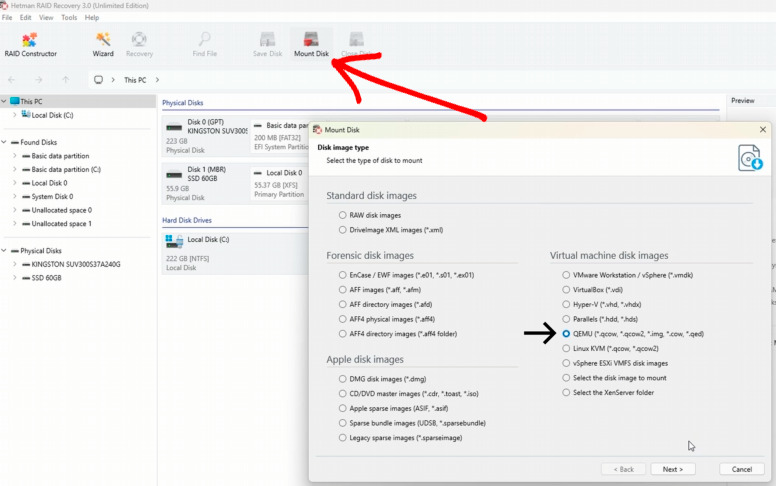Viewport: 776px width, 486px height.
Task: Select Disk 0 (GPT) KINGSTON drive
Action: click(206, 136)
